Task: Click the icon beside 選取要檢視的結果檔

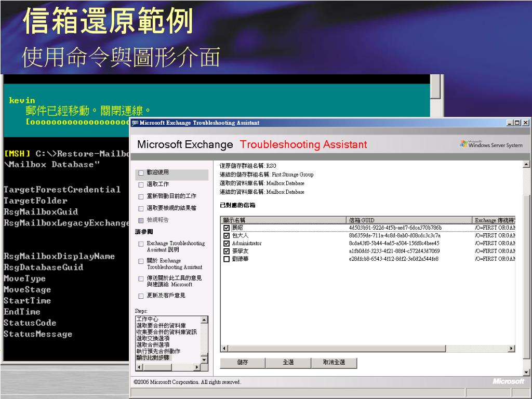Action: (x=141, y=209)
